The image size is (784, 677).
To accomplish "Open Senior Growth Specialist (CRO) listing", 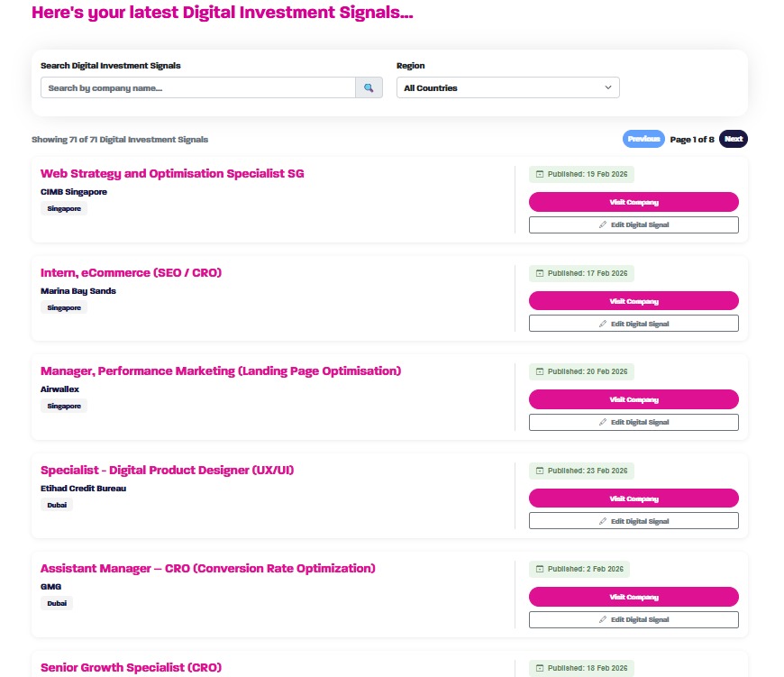I will point(131,667).
